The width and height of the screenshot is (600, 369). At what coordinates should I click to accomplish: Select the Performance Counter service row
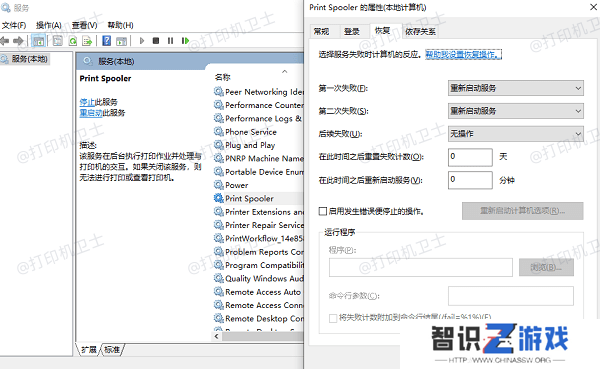[258, 105]
